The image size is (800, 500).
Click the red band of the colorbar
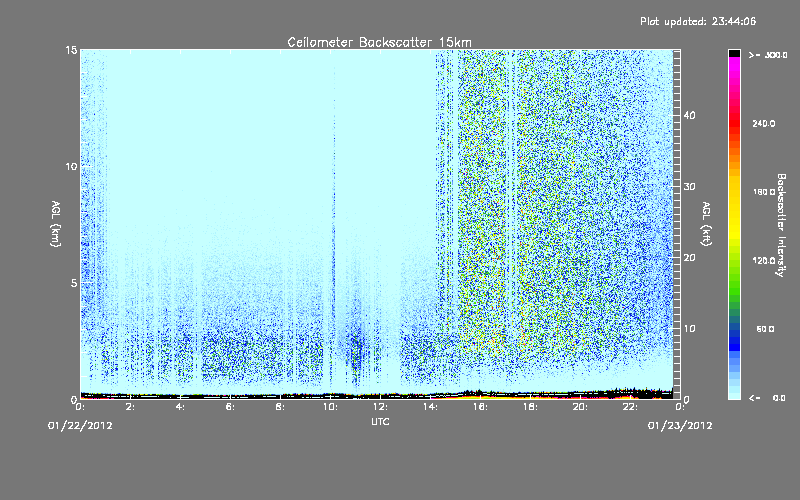[x=734, y=122]
